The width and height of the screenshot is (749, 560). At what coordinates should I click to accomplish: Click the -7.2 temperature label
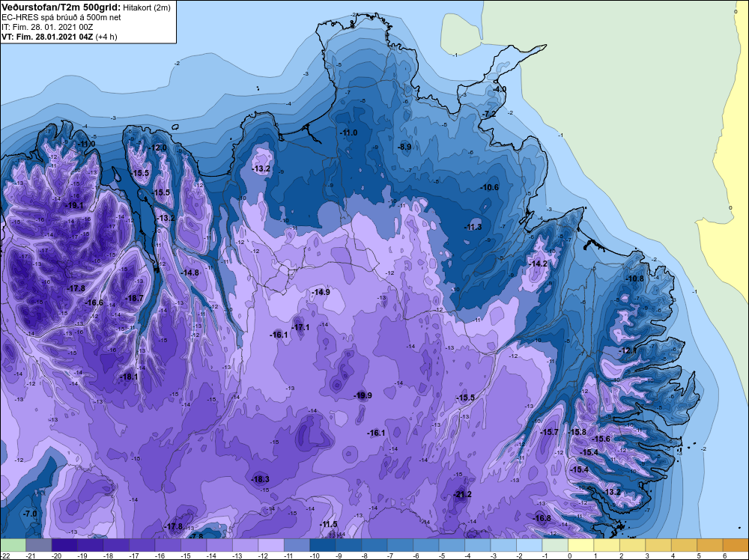coord(490,114)
